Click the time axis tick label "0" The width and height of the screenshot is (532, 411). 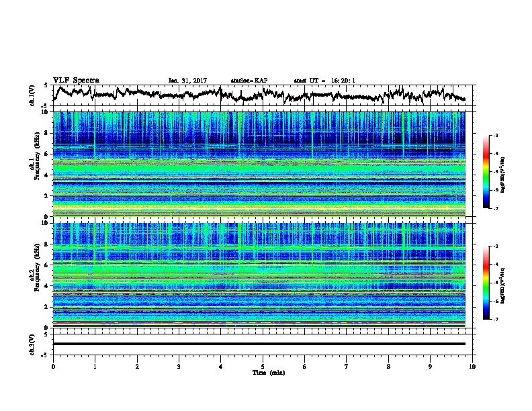[53, 367]
